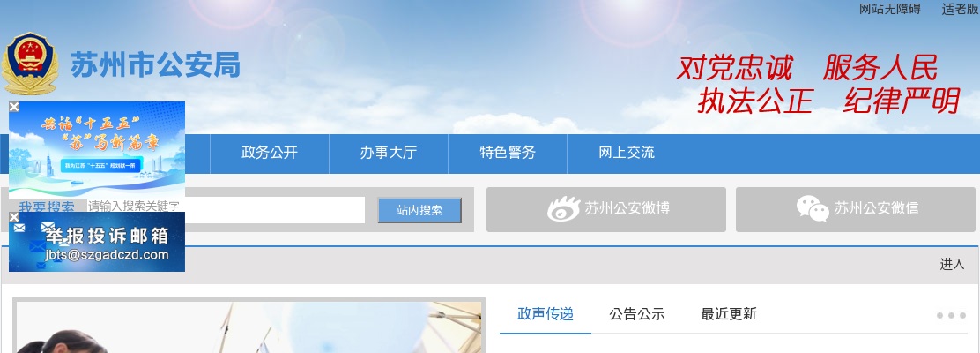The height and width of the screenshot is (353, 980).
Task: Click the 进入 link
Action: tap(952, 265)
